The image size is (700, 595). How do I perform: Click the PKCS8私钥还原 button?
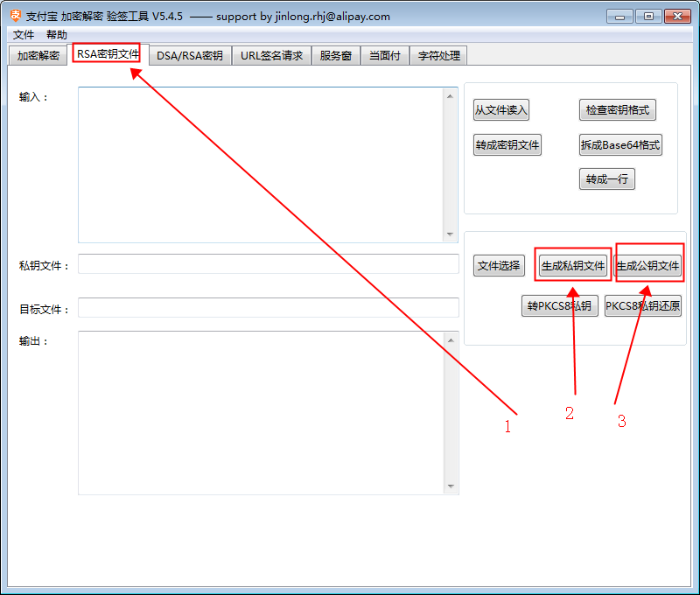643,305
